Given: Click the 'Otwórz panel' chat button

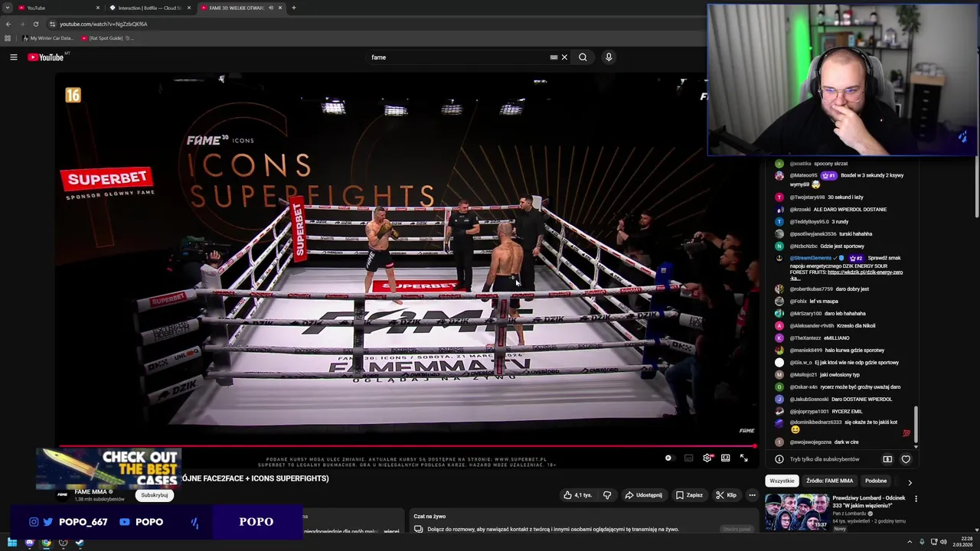Looking at the screenshot, I should click(737, 529).
